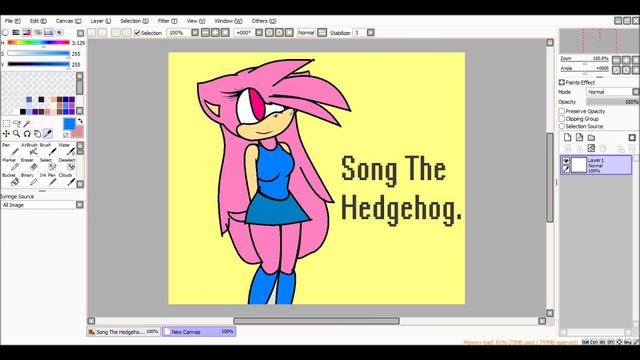Viewport: 640px width, 360px height.
Task: Enable Clipping Group
Action: tap(562, 119)
